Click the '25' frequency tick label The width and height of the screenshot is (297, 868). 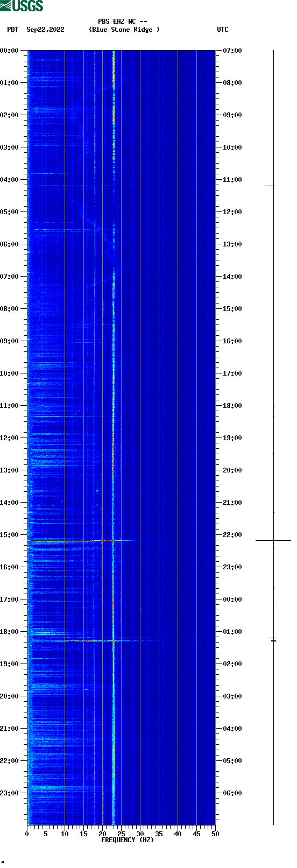point(121,834)
